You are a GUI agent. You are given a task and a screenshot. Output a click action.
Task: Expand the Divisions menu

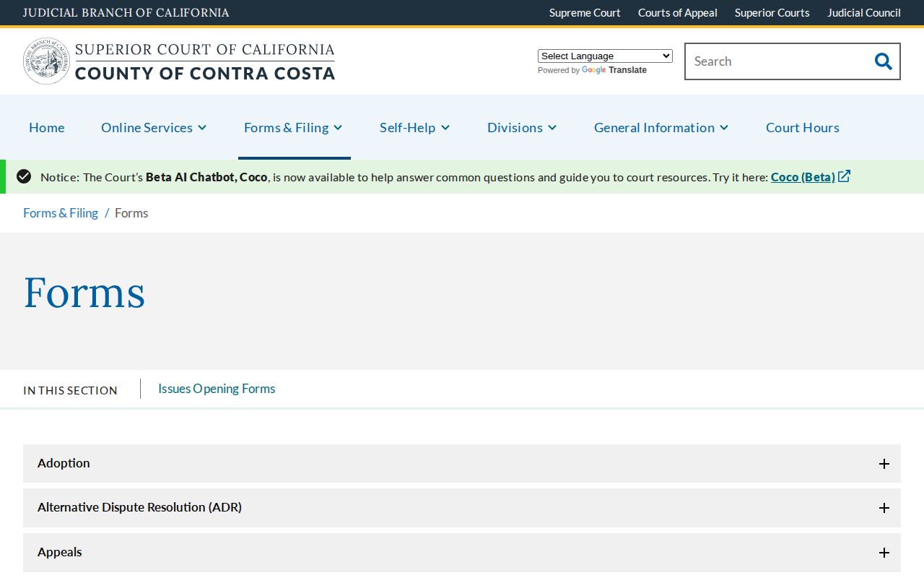[522, 127]
